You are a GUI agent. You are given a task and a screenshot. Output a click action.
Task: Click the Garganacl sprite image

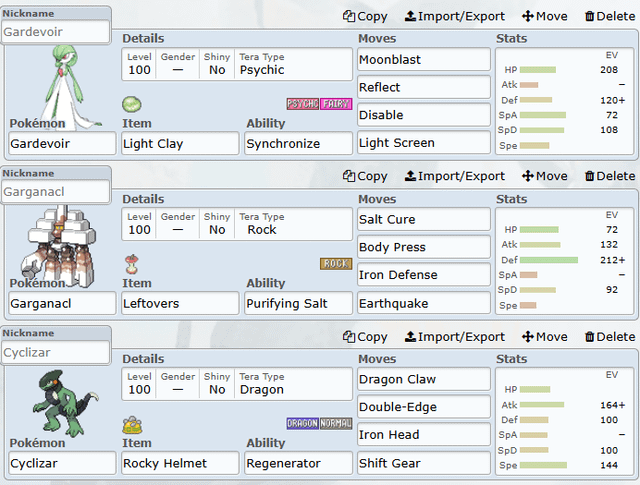point(59,247)
